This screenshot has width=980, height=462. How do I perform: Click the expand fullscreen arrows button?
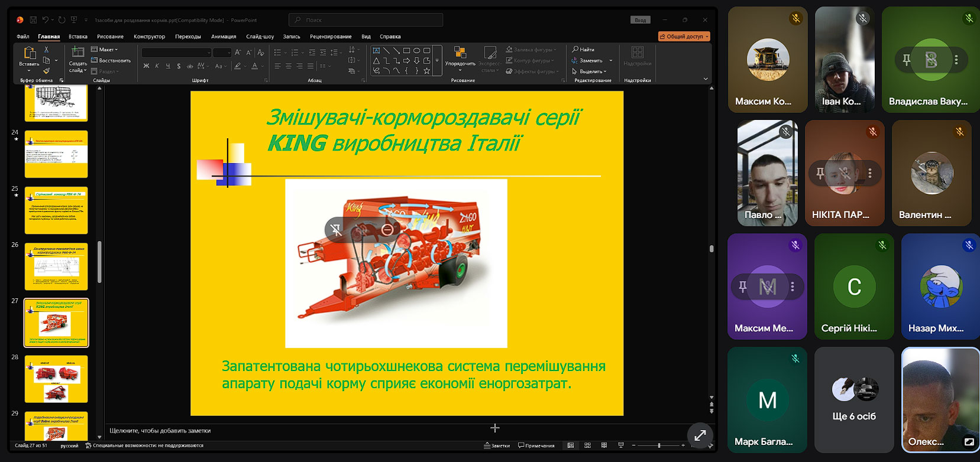[700, 435]
